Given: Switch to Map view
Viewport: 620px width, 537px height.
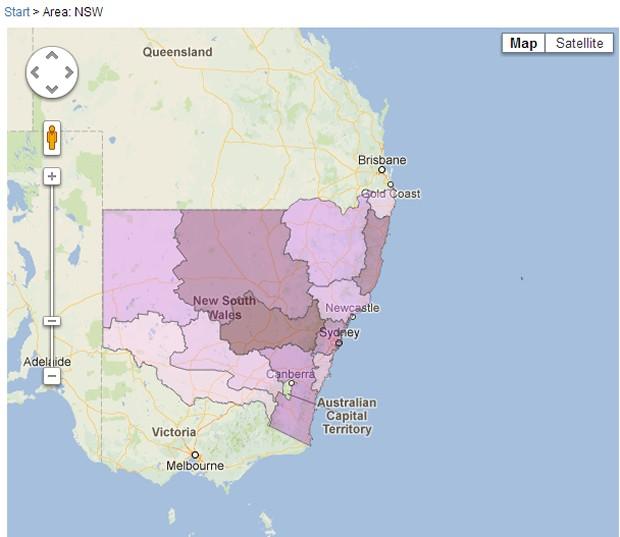Looking at the screenshot, I should click(523, 43).
